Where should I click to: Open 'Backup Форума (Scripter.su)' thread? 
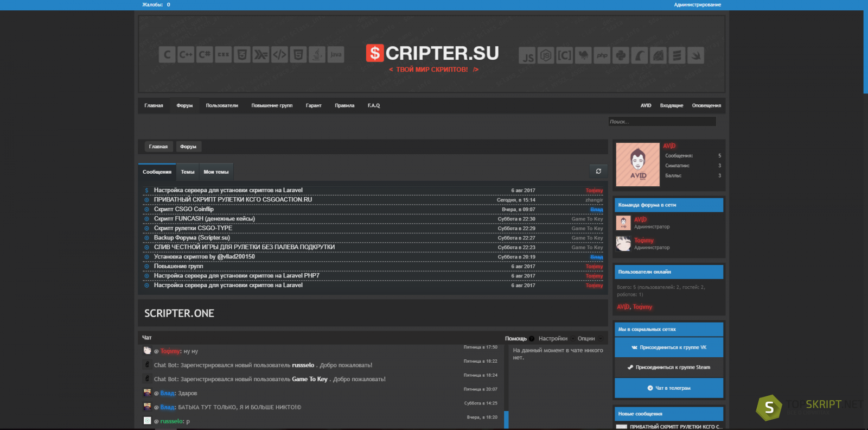[x=192, y=238]
